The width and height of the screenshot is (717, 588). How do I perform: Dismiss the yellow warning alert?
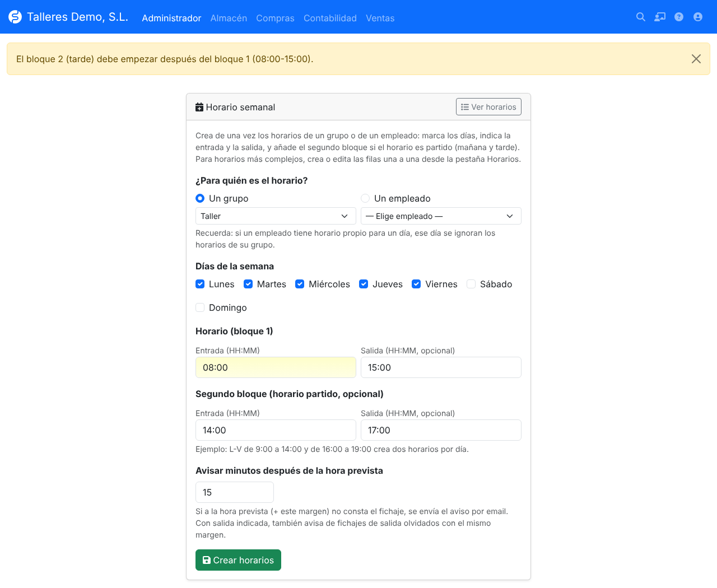pyautogui.click(x=696, y=59)
